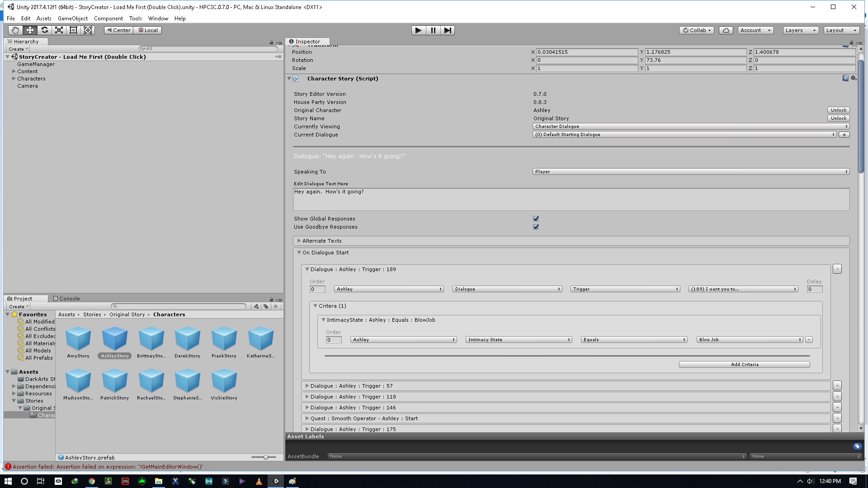Open the Layers dropdown

point(801,30)
